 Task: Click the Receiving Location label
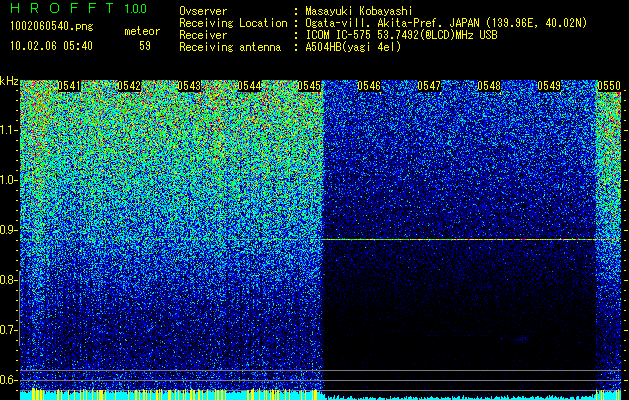coord(233,23)
